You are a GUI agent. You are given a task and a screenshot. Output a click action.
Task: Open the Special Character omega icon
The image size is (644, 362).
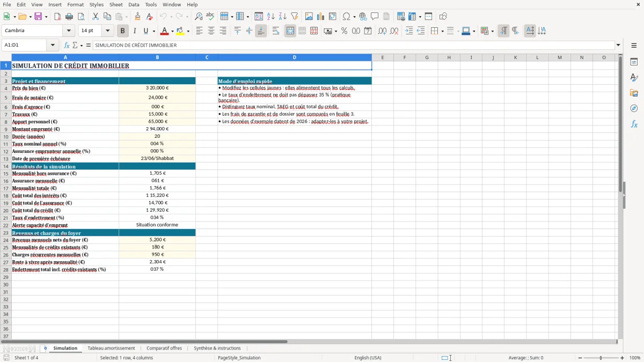347,17
